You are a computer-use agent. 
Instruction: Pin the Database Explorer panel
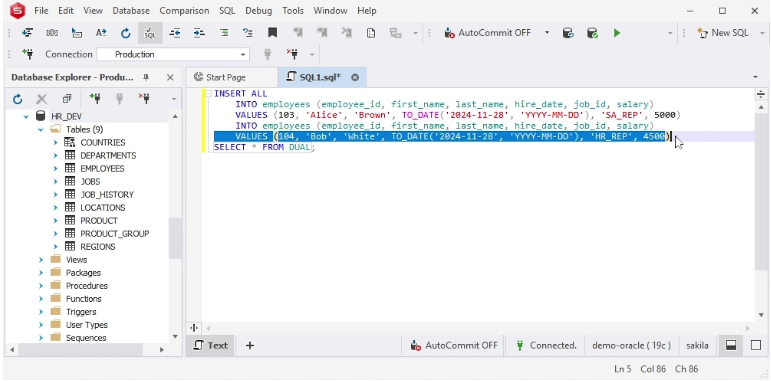(x=146, y=77)
